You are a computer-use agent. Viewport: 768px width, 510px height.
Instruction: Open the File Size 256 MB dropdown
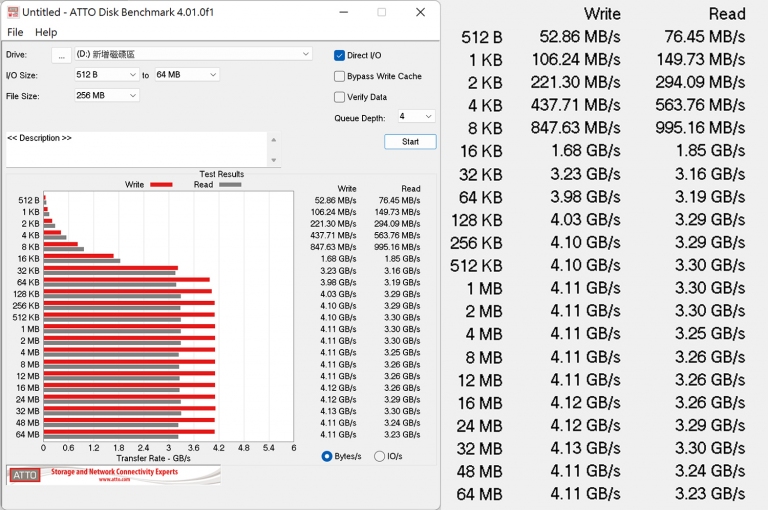tap(106, 96)
